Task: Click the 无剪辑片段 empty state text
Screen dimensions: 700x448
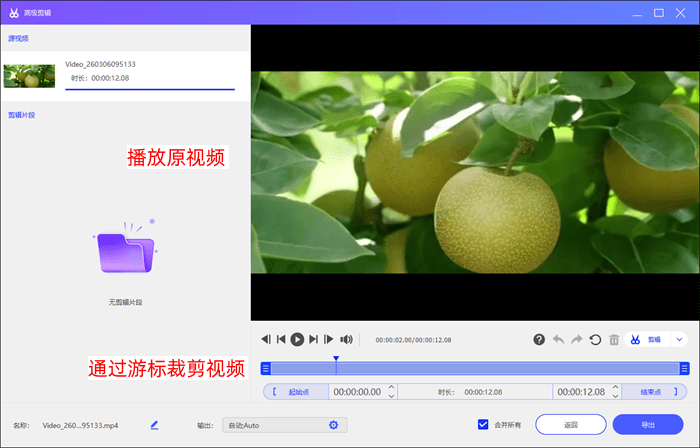Action: (x=125, y=303)
